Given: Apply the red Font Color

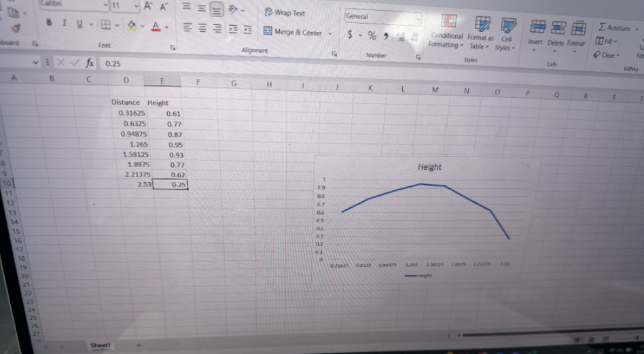Looking at the screenshot, I should [156, 26].
